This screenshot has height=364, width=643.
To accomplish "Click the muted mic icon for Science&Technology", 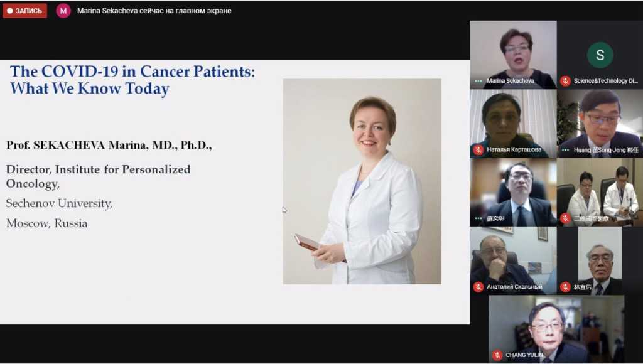I will pyautogui.click(x=565, y=81).
